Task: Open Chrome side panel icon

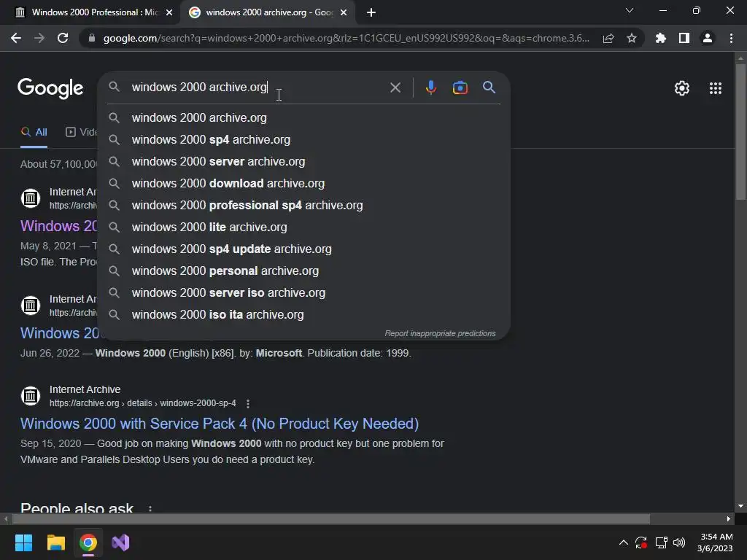Action: click(x=684, y=38)
